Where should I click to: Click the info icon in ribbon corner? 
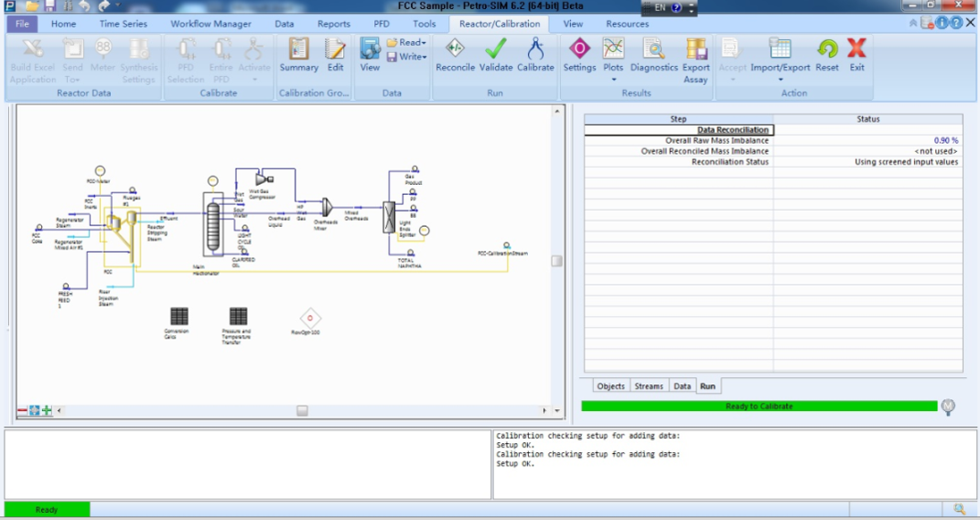(942, 23)
